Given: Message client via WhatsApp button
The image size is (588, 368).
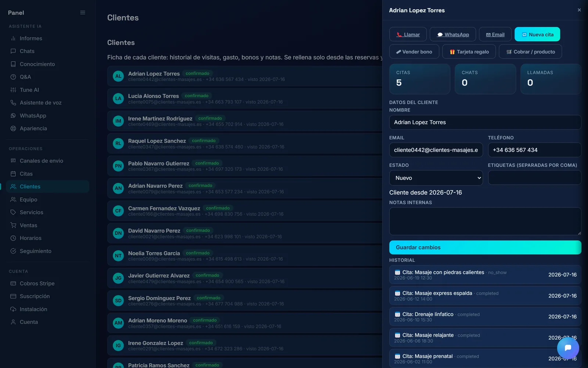Looking at the screenshot, I should (453, 34).
